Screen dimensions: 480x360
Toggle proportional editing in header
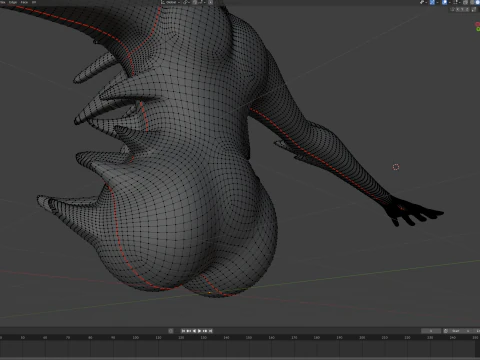pyautogui.click(x=210, y=2)
